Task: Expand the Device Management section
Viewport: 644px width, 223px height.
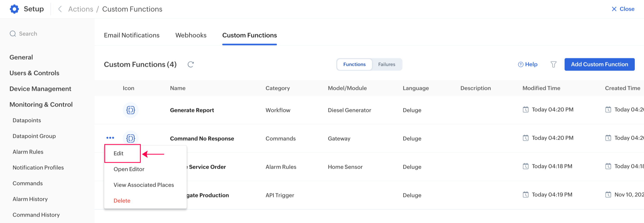Action: coord(40,89)
